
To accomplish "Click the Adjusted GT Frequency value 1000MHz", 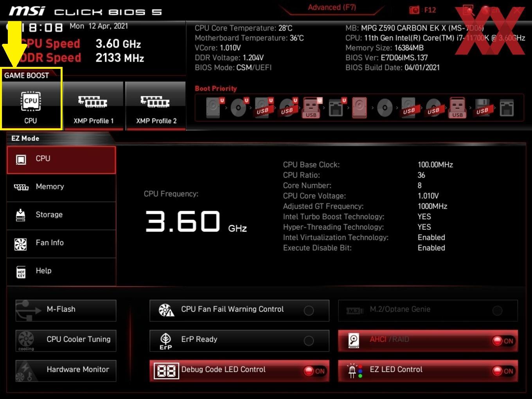I will (x=432, y=206).
